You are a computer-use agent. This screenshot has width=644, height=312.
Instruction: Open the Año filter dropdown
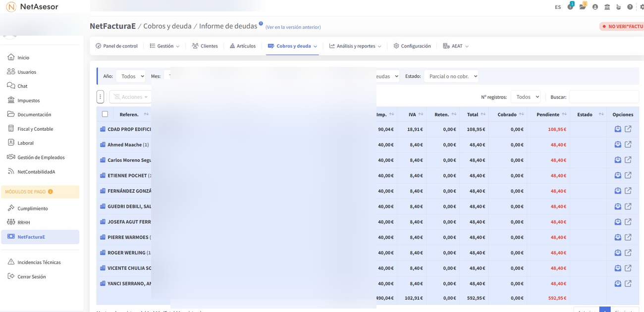point(131,76)
